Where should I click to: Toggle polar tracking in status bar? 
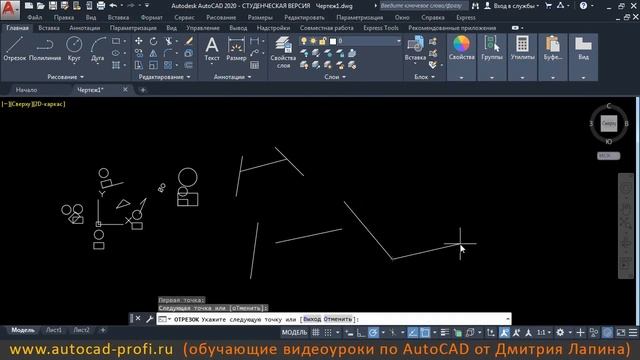click(x=373, y=333)
